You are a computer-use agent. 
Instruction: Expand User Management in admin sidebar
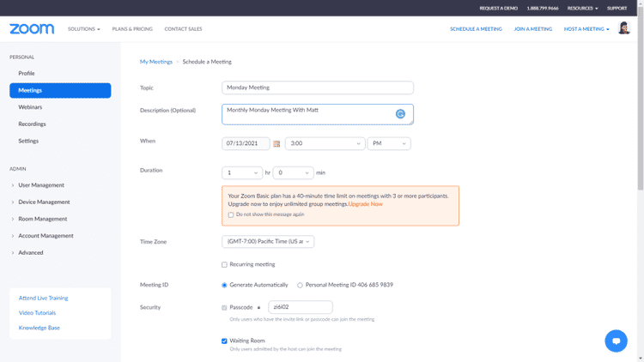click(41, 185)
